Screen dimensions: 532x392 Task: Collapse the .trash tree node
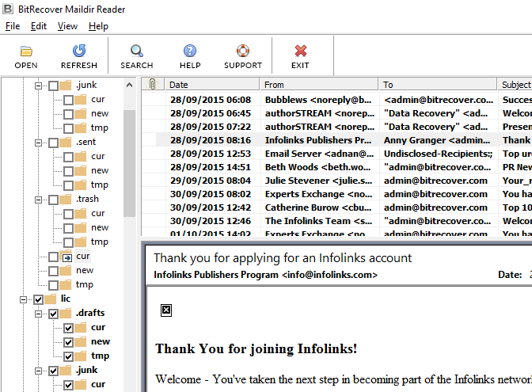(38, 200)
